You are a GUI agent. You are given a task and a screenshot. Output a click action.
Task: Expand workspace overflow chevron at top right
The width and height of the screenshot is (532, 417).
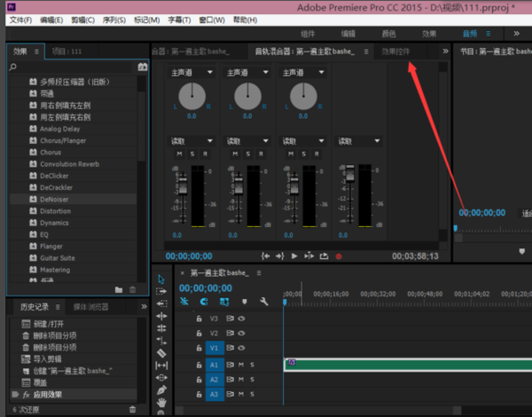click(516, 34)
